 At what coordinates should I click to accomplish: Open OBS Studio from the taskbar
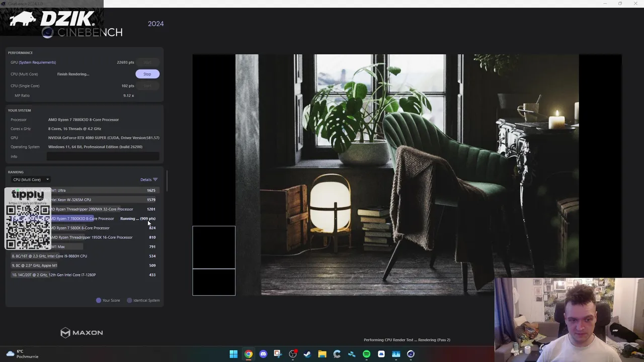point(293,354)
